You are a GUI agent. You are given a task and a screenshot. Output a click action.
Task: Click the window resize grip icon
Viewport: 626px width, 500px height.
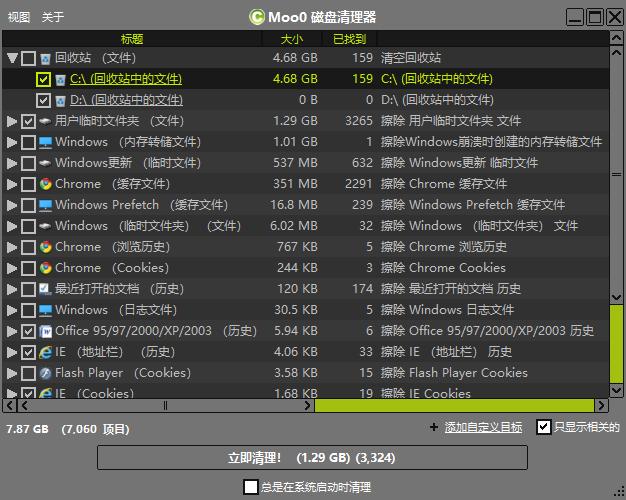click(x=619, y=493)
